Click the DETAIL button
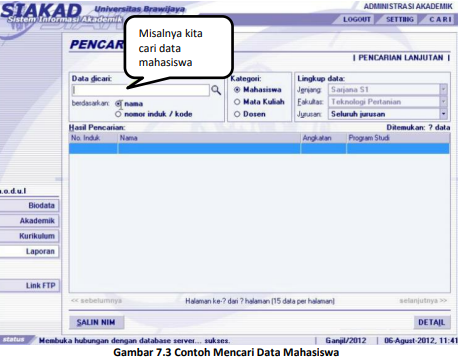This screenshot has height=364, width=458. point(432,322)
